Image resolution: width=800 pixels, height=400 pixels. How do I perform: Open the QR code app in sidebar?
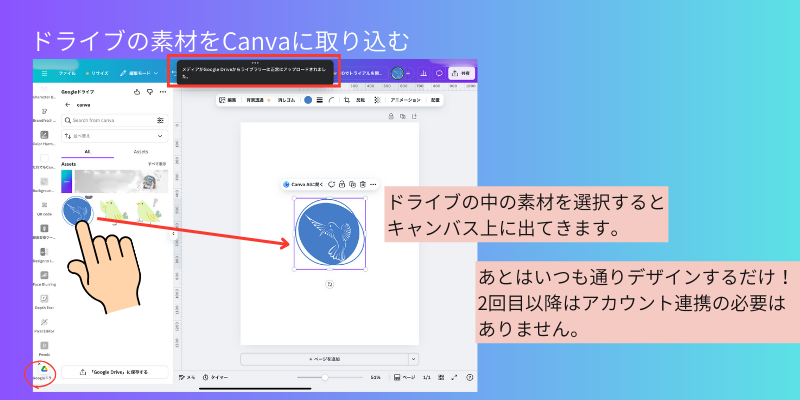pyautogui.click(x=44, y=208)
